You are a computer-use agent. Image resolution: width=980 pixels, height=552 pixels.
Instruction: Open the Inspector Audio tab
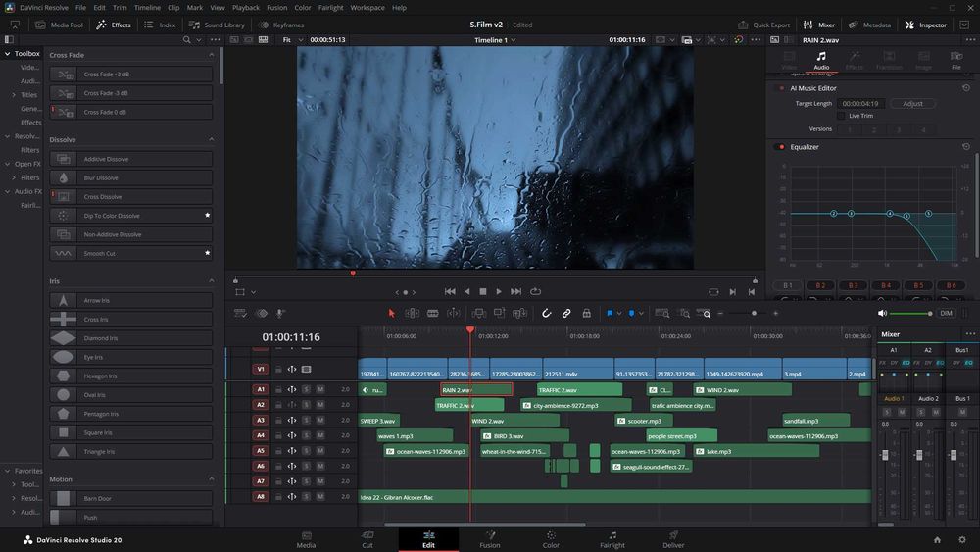pos(821,61)
